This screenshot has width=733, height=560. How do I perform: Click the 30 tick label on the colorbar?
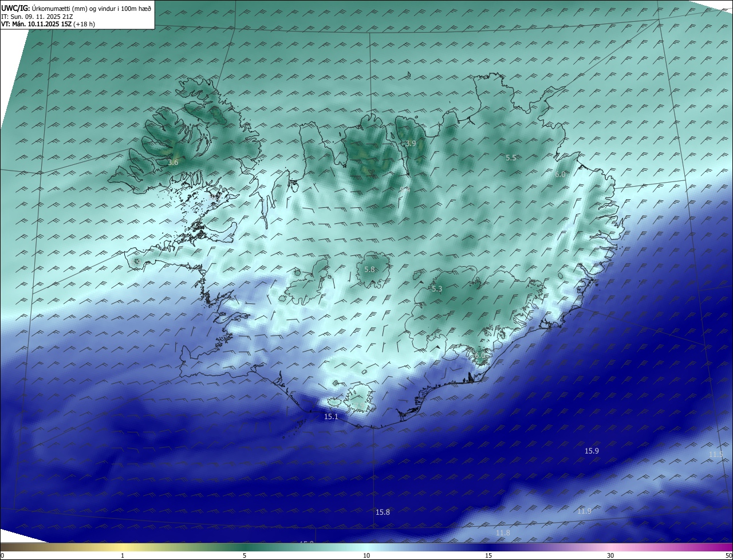pyautogui.click(x=610, y=555)
